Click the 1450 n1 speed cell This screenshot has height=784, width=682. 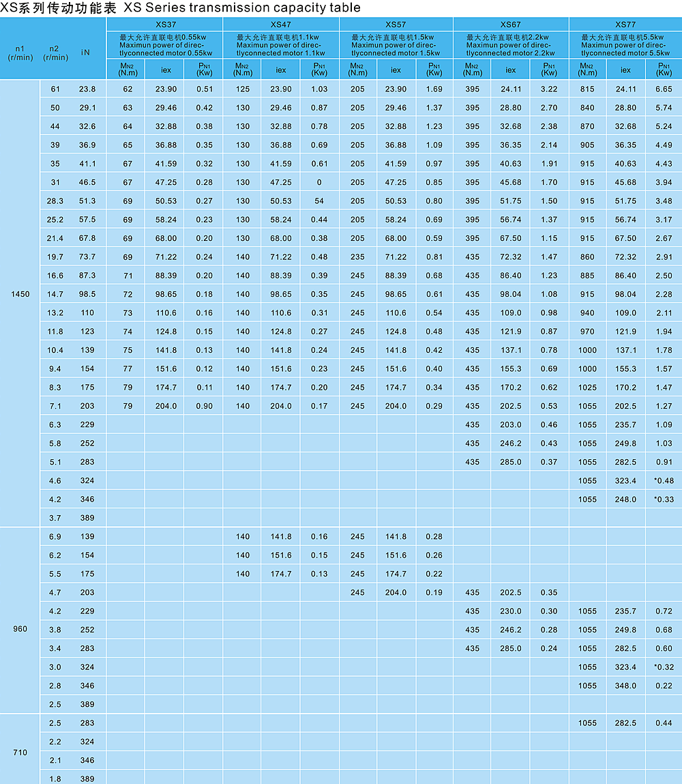[20, 294]
